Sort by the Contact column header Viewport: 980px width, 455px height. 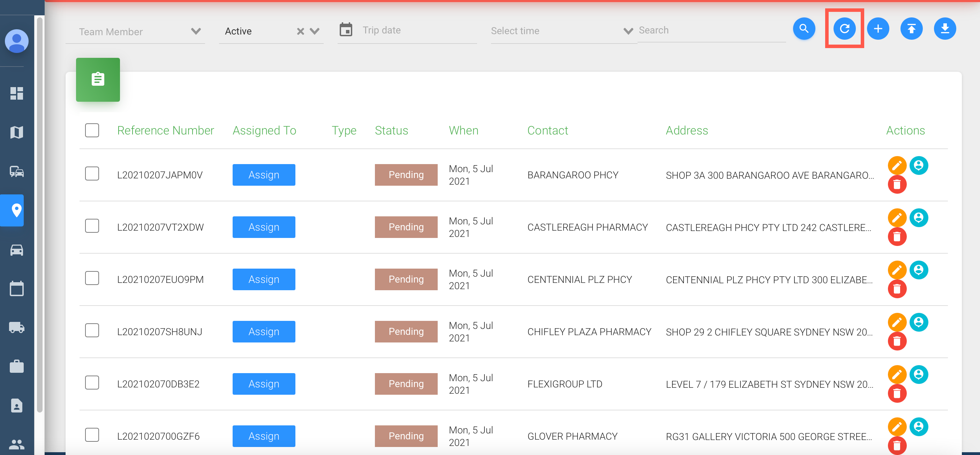[x=548, y=130]
